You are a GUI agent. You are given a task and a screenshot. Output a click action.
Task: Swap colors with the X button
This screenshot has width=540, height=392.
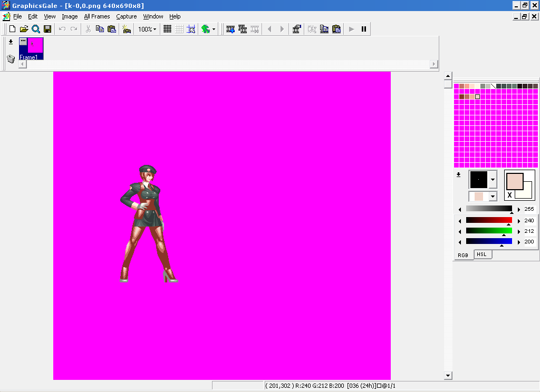point(509,195)
